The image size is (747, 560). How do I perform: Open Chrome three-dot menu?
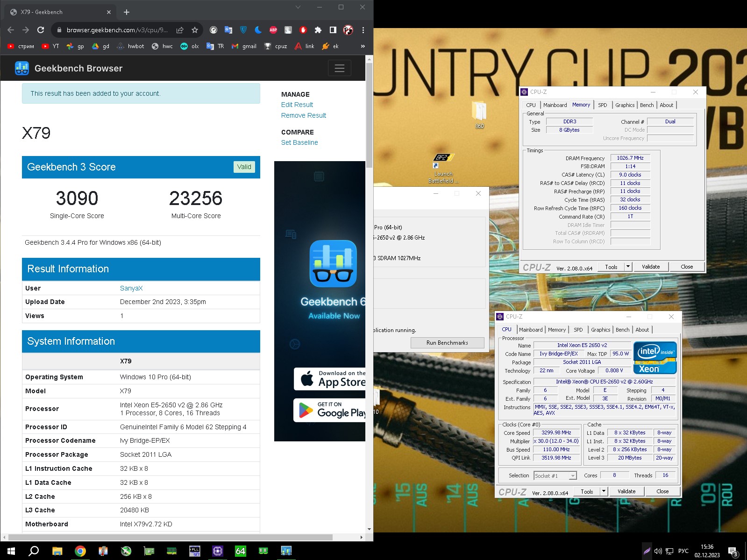[x=363, y=30]
